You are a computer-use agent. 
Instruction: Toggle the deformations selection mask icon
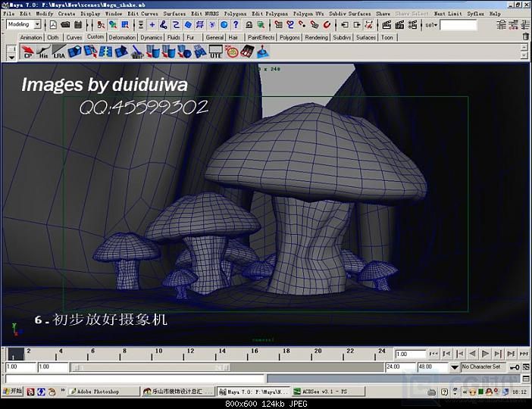coord(200,25)
